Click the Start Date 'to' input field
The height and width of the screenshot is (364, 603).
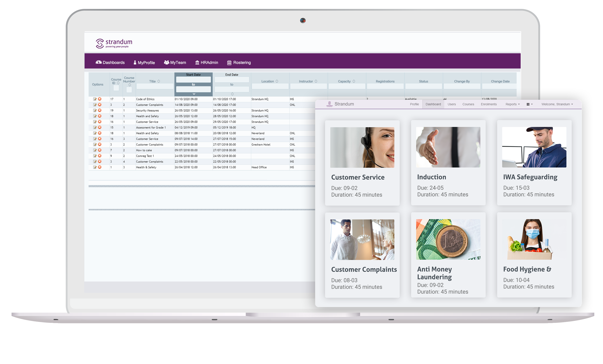coord(193,90)
